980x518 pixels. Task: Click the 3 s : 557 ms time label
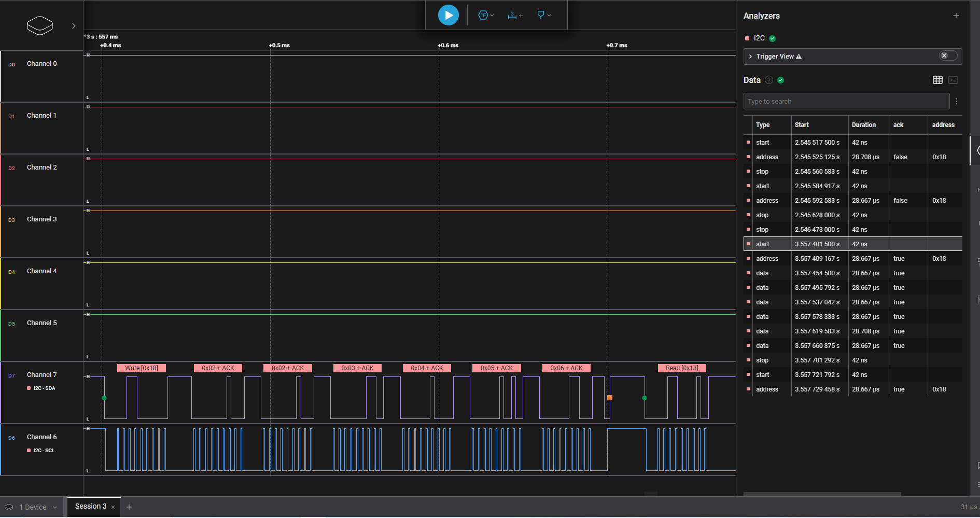[102, 37]
